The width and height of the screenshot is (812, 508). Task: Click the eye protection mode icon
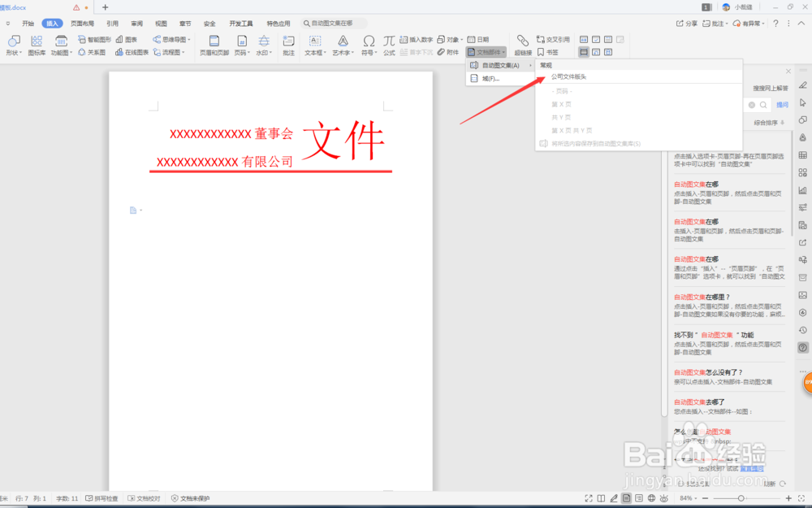point(664,499)
